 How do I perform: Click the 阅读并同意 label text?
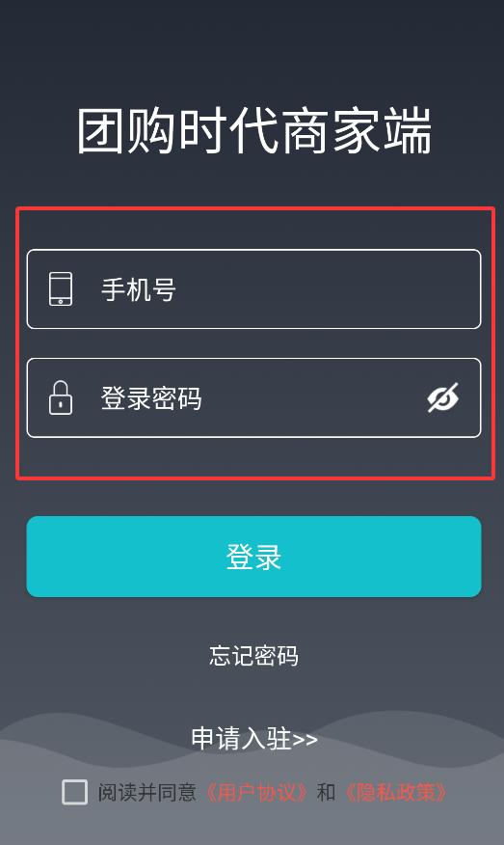pyautogui.click(x=147, y=793)
